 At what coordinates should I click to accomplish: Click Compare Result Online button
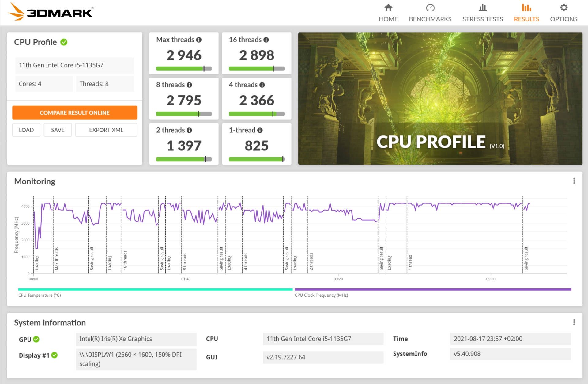75,112
